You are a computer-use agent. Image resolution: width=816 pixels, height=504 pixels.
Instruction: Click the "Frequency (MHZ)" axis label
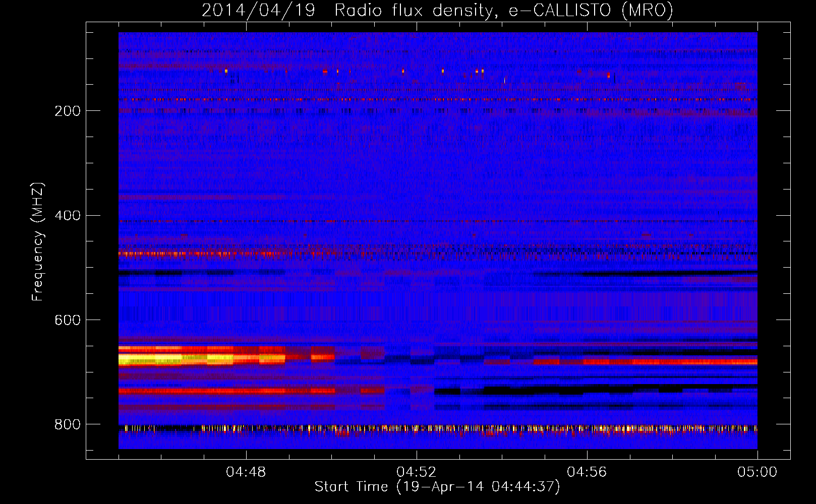(37, 242)
